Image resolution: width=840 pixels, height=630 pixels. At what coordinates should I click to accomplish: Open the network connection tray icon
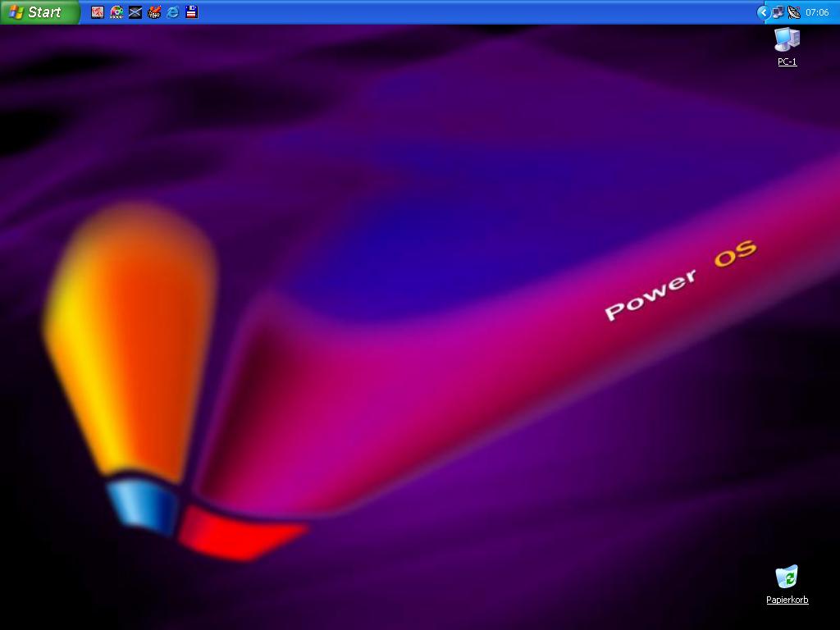778,12
